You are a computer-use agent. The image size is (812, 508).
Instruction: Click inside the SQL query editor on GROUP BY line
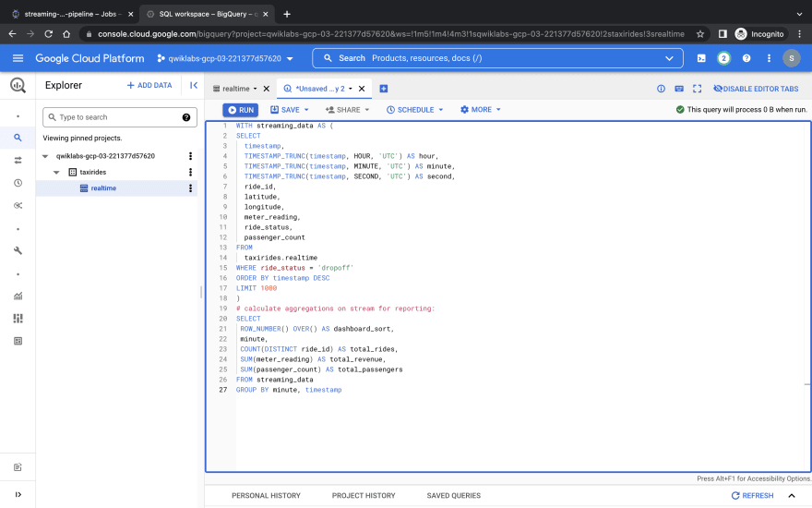click(x=289, y=390)
